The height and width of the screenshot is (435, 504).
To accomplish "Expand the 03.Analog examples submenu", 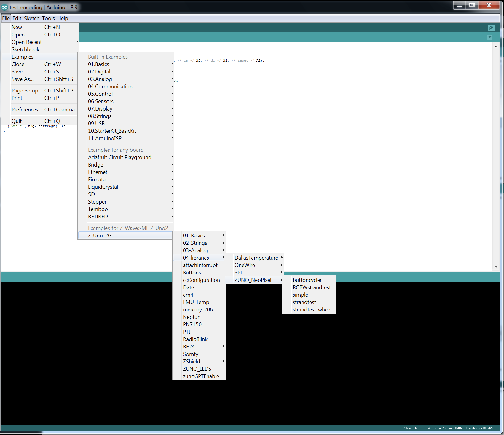I will [x=126, y=79].
